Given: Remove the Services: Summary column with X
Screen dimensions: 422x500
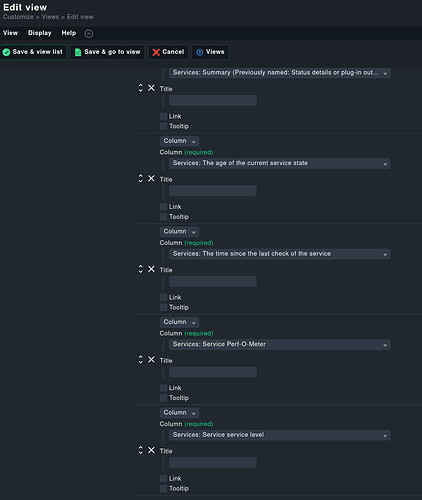Looking at the screenshot, I should [x=151, y=88].
